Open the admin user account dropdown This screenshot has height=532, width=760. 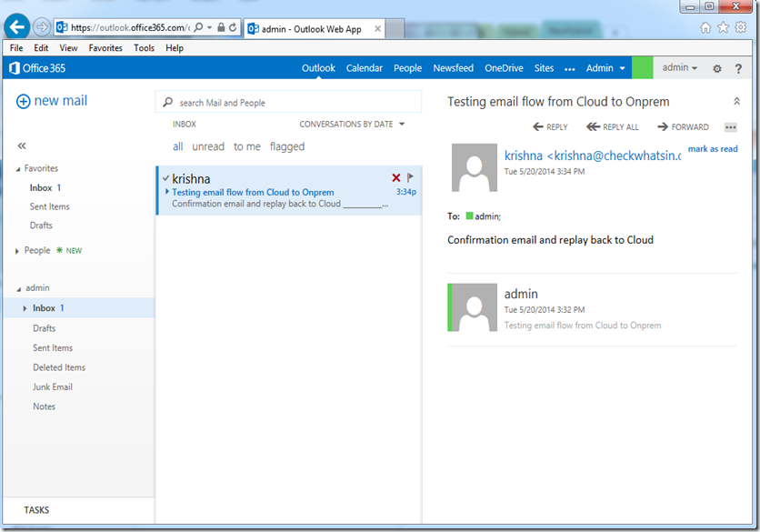[679, 68]
